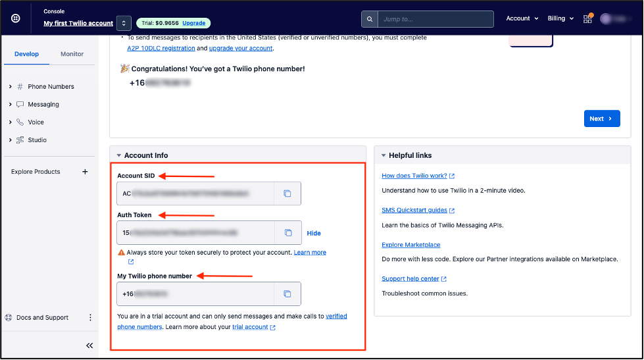This screenshot has width=644, height=360.
Task: Copy the Auth Token value
Action: [x=287, y=233]
